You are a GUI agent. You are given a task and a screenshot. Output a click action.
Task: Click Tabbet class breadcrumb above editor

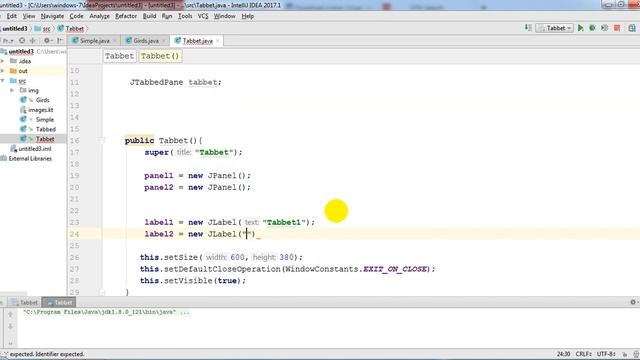[119, 56]
